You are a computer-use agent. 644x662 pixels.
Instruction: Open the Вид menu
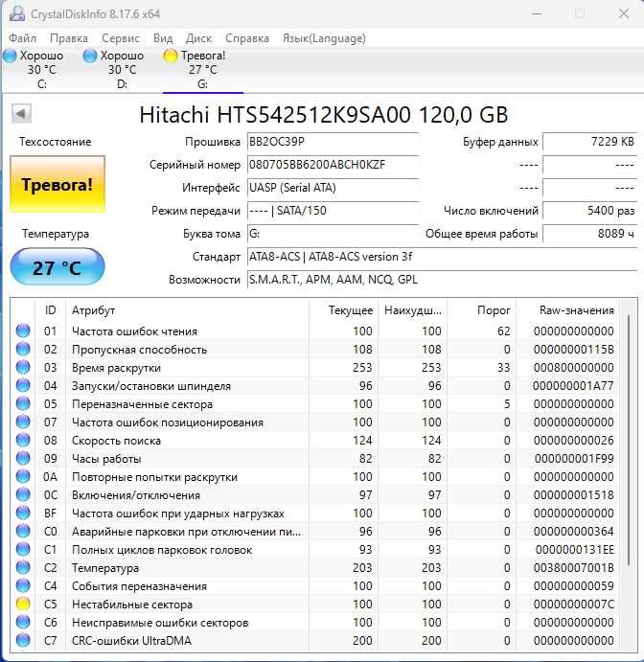point(163,38)
